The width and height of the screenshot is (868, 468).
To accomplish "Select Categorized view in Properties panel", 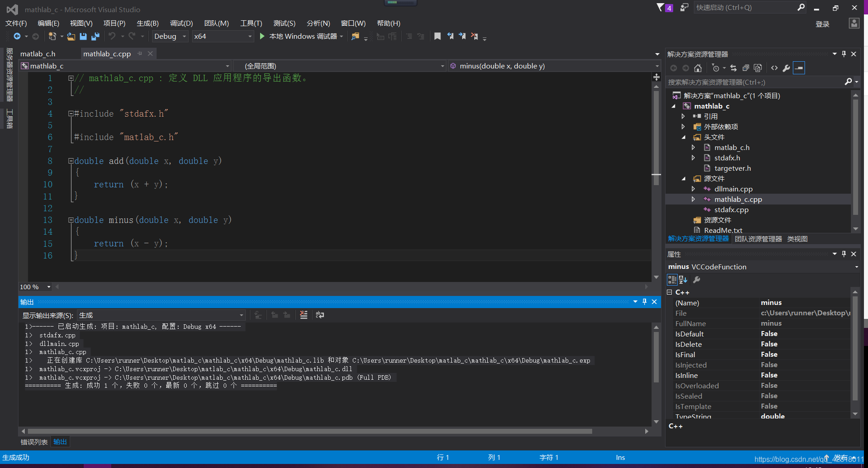I will point(672,280).
